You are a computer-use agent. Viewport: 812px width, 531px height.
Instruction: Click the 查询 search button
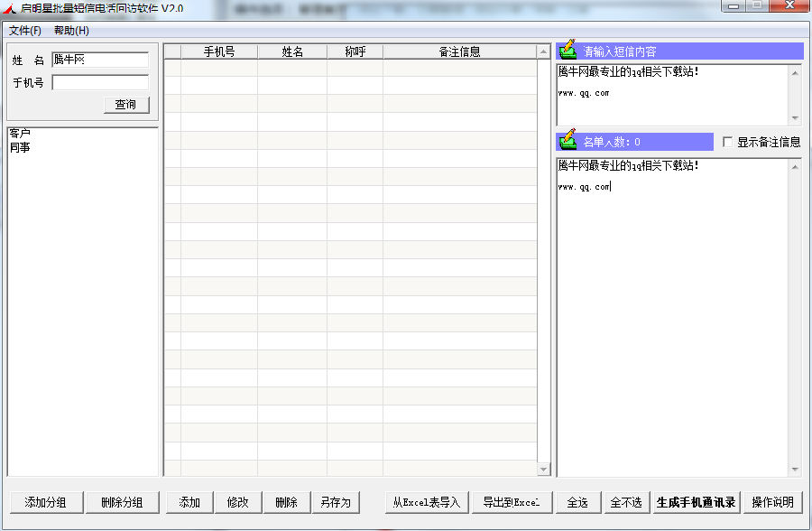click(126, 105)
